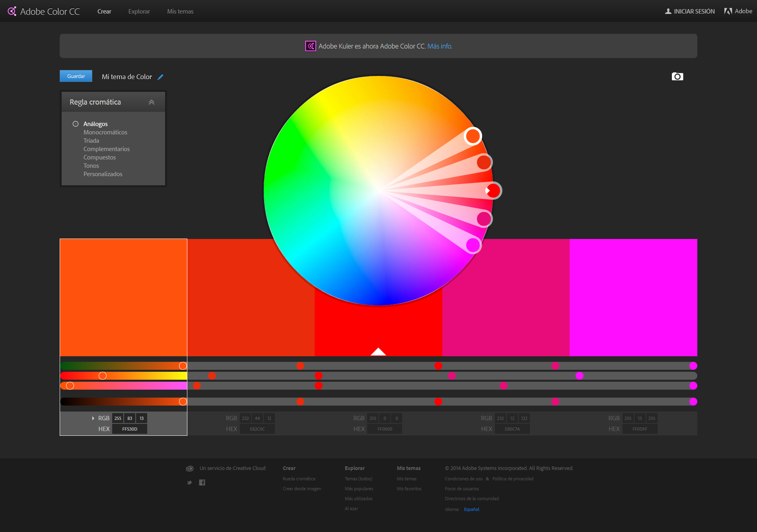The height and width of the screenshot is (532, 757).
Task: Click the FF530D hex input field
Action: click(130, 429)
